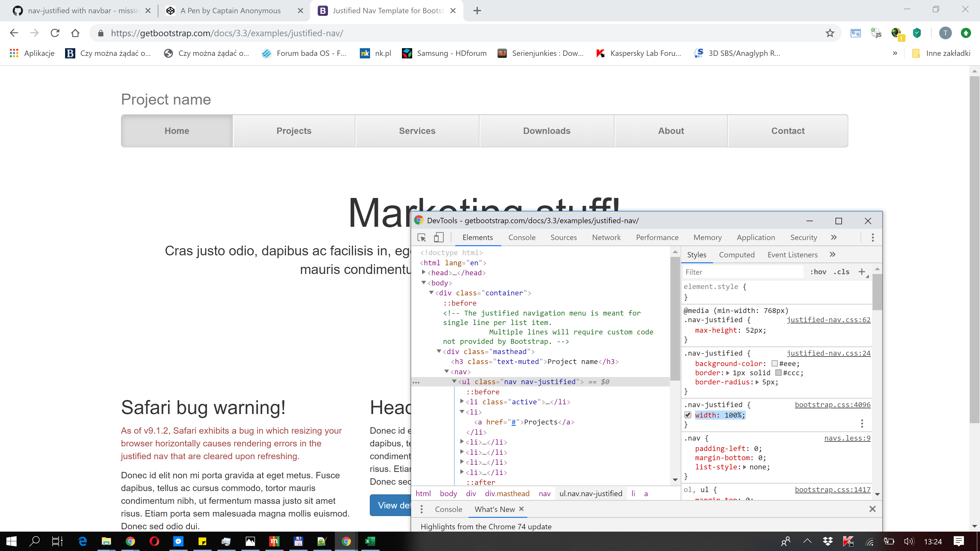Bookmark this page with the star icon
Screen dimensions: 980x551
830,33
